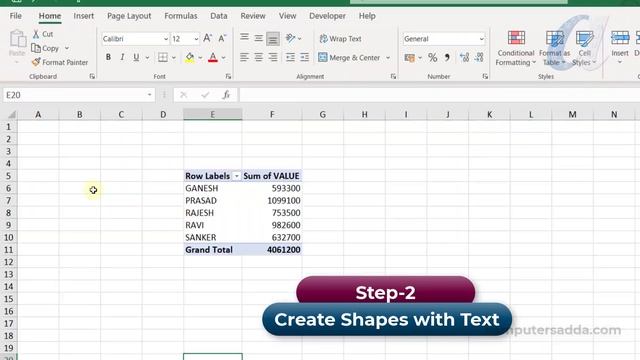640x360 pixels.
Task: Click the Select All corner triangle
Action: 11,115
